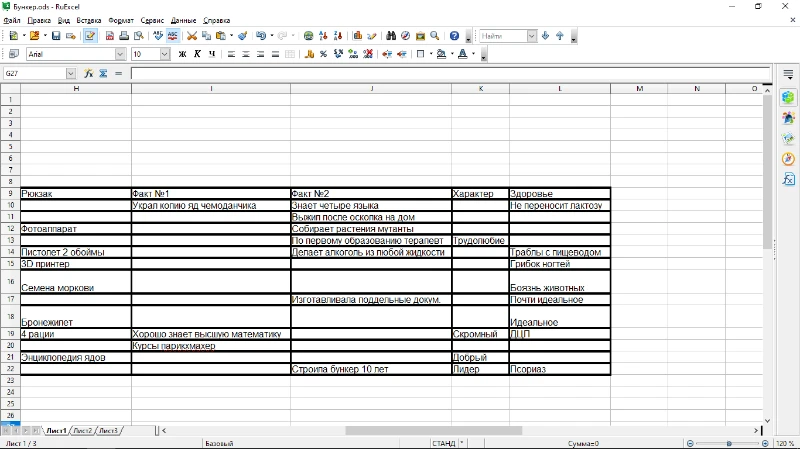Click the equals Function button

click(x=118, y=73)
